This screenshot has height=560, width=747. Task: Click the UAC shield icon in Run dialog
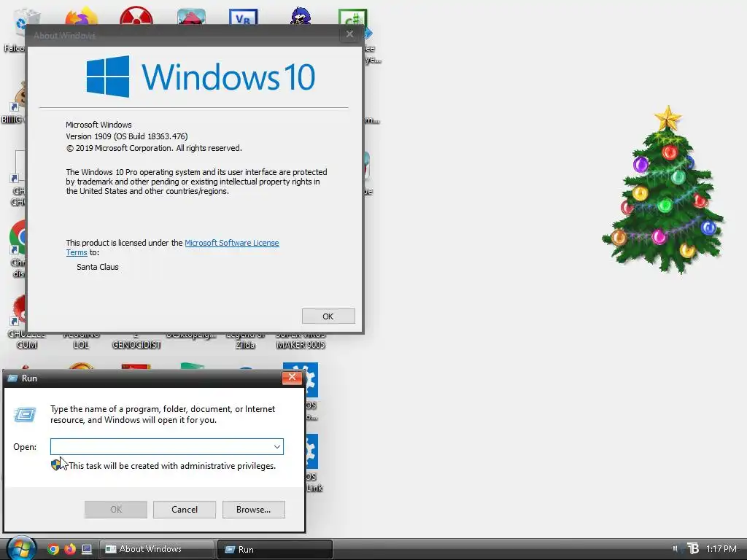(x=56, y=464)
